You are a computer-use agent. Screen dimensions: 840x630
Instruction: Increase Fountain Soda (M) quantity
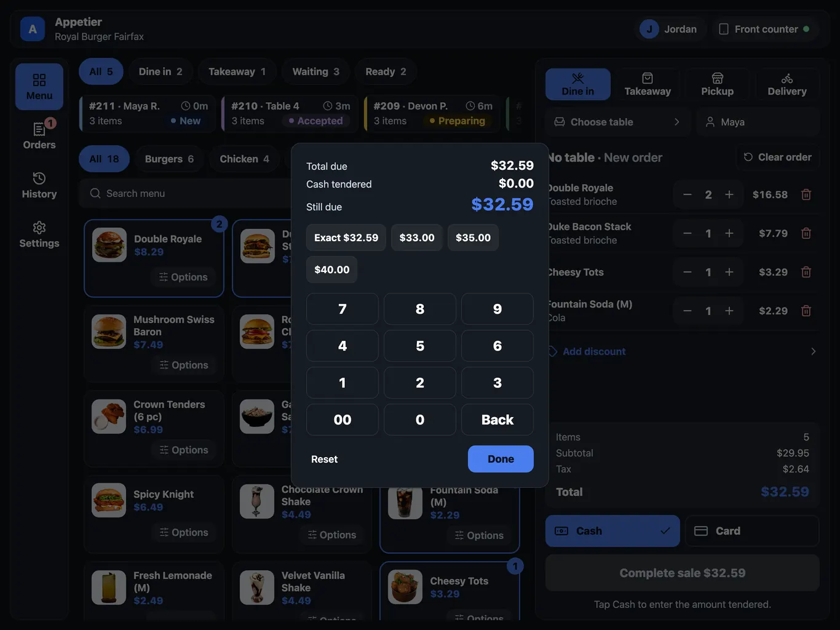(729, 311)
